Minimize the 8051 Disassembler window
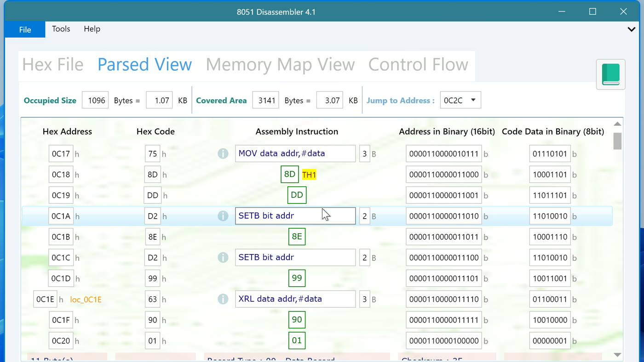Image resolution: width=644 pixels, height=362 pixels. (x=562, y=11)
